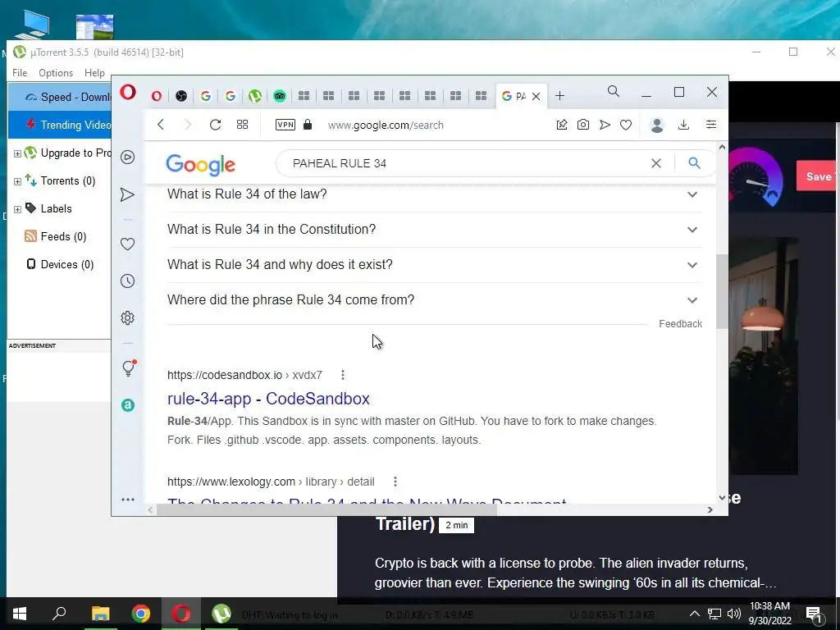This screenshot has width=840, height=630.
Task: Open File menu in uTorrent
Action: 20,72
